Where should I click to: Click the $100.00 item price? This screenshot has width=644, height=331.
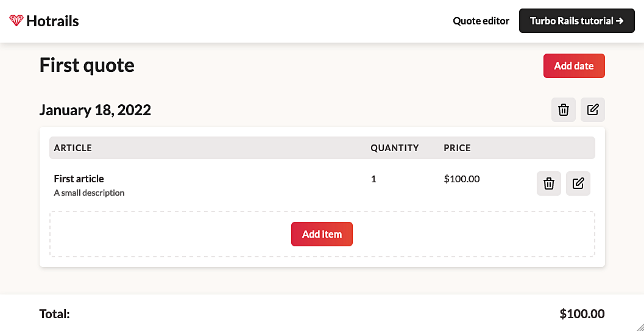[x=462, y=179]
